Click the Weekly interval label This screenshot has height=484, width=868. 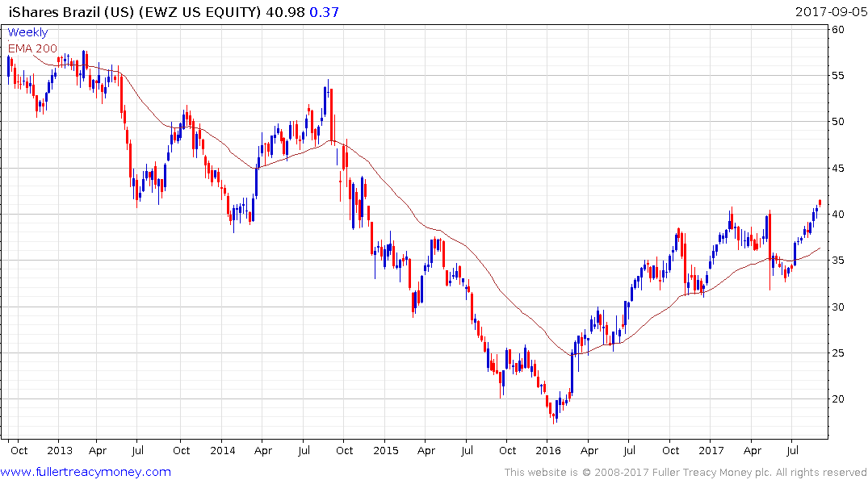pos(27,32)
